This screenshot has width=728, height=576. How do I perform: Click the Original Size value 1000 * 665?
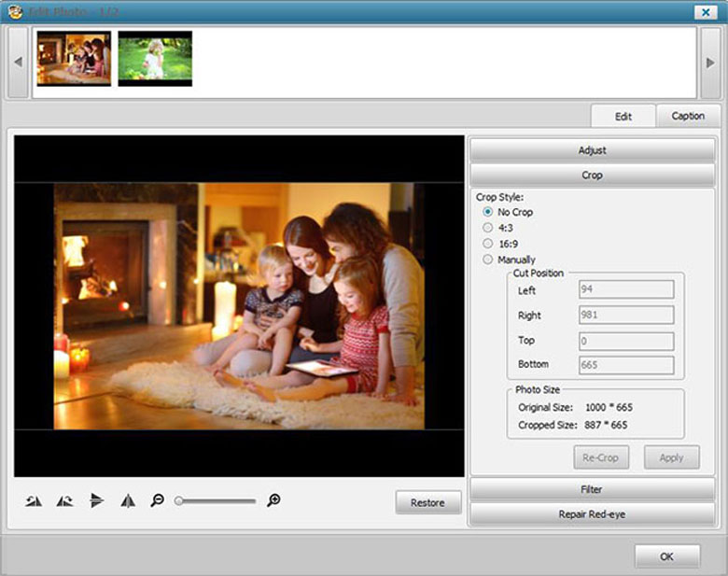click(609, 407)
